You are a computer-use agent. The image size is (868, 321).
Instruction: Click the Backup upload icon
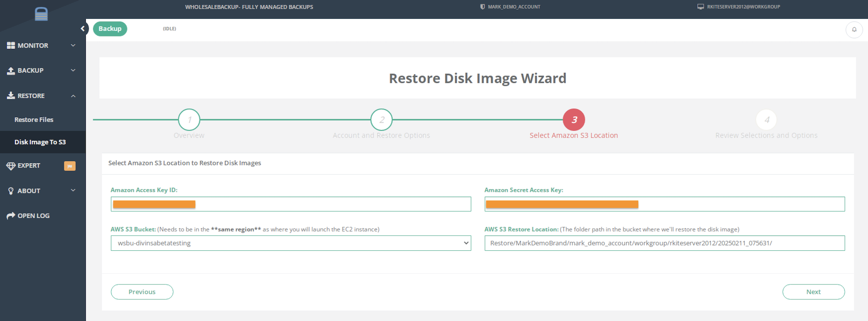11,71
